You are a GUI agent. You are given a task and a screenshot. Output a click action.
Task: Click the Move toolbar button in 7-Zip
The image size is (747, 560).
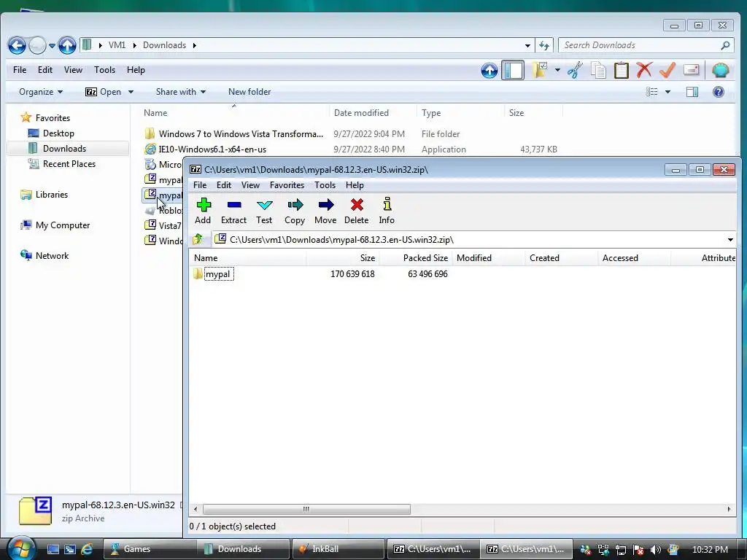point(325,211)
